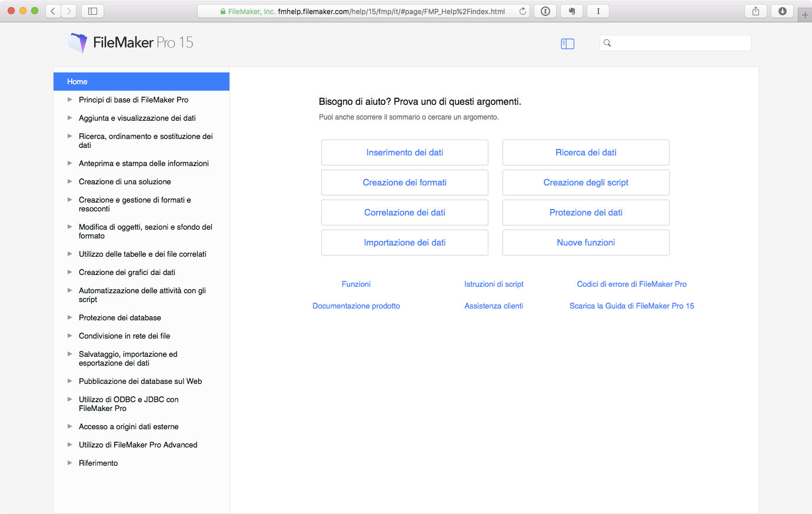Screen dimensions: 812x514
Task: Open 'Automatizzazione delle attività con gli script' topic
Action: pos(142,295)
